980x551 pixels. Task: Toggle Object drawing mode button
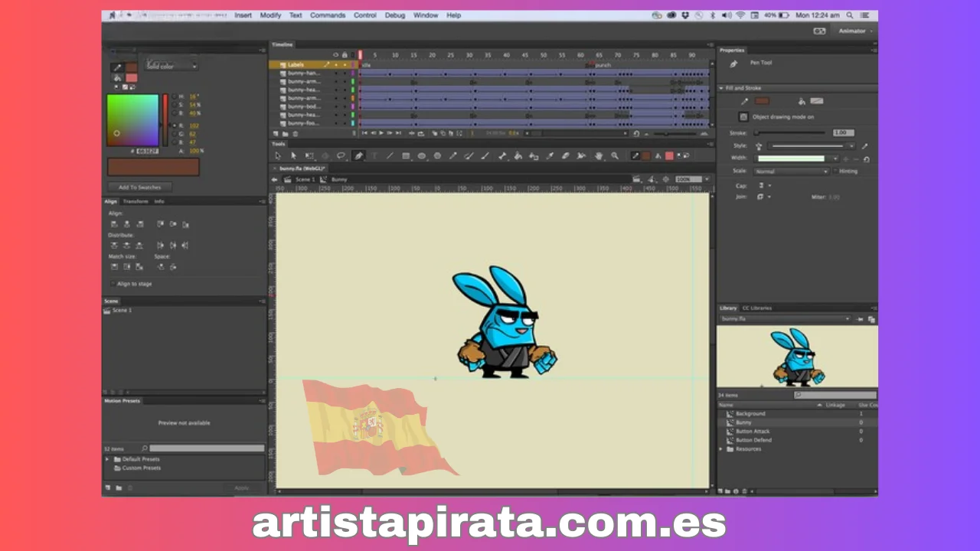coord(743,117)
